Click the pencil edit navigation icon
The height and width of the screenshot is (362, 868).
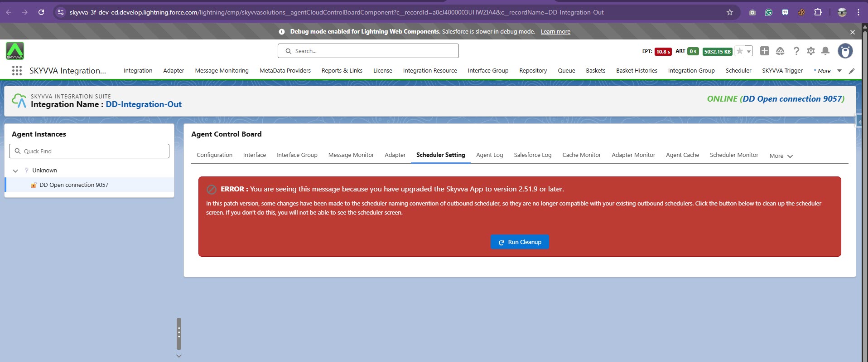click(852, 71)
